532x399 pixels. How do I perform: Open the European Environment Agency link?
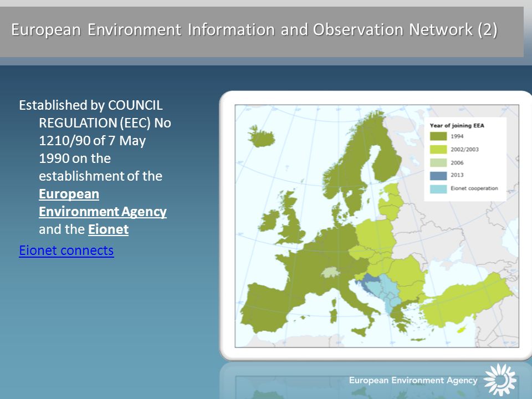[x=103, y=203]
